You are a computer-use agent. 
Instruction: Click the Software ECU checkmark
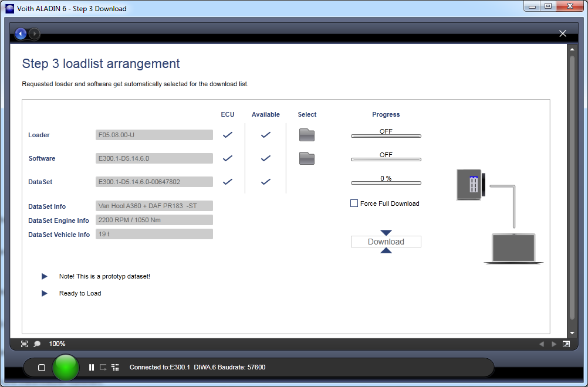pos(228,158)
